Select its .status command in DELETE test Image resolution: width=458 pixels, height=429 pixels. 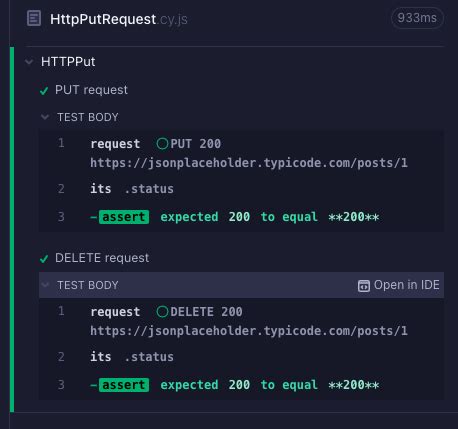pyautogui.click(x=241, y=357)
